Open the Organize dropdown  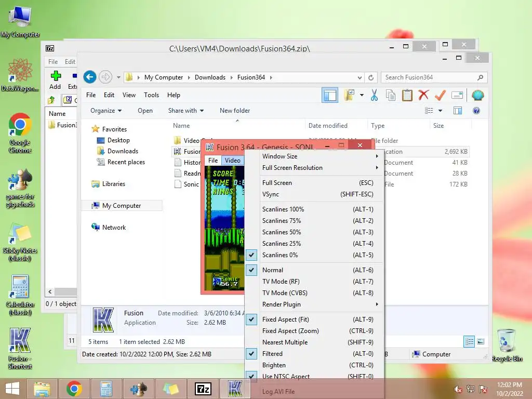[x=106, y=111]
